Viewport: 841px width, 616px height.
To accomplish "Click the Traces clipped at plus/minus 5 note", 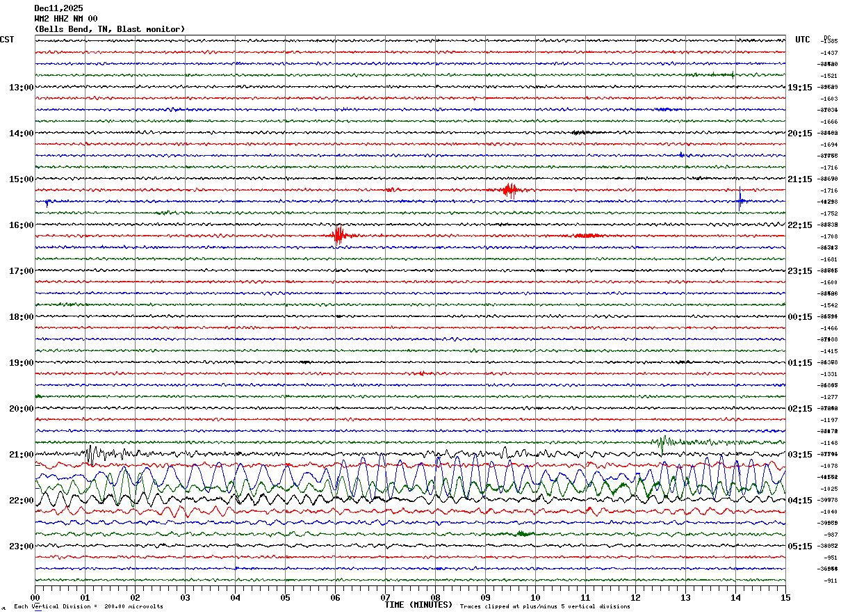I will [x=545, y=607].
